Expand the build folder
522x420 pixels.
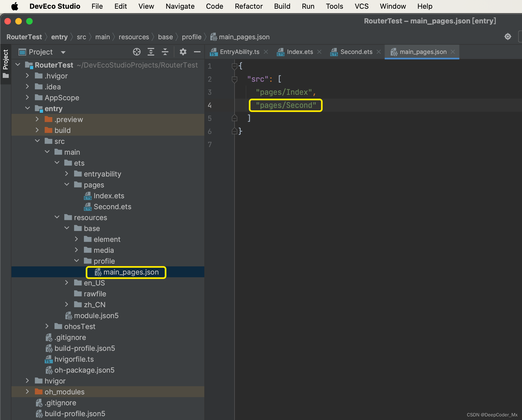(37, 130)
